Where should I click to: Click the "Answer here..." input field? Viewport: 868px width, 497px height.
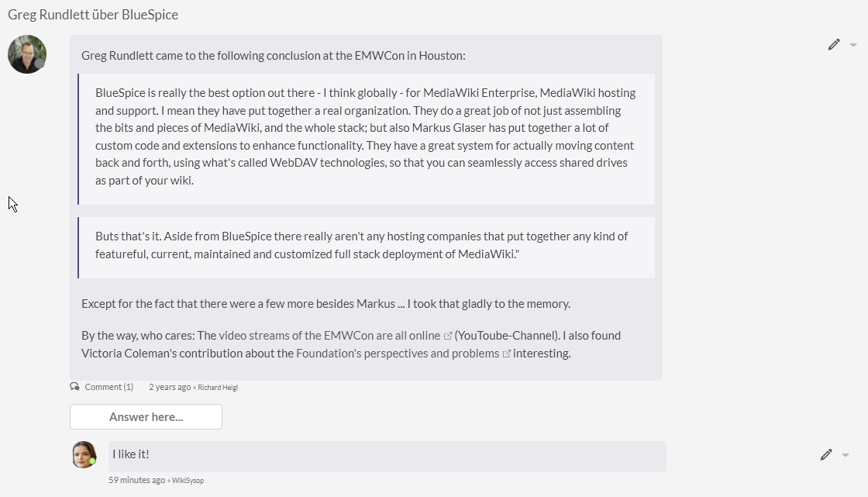[x=146, y=417]
